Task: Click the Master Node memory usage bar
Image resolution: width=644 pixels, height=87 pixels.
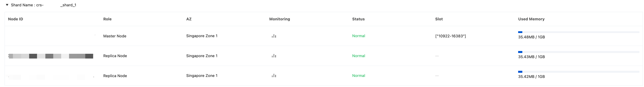Action: tap(578, 32)
